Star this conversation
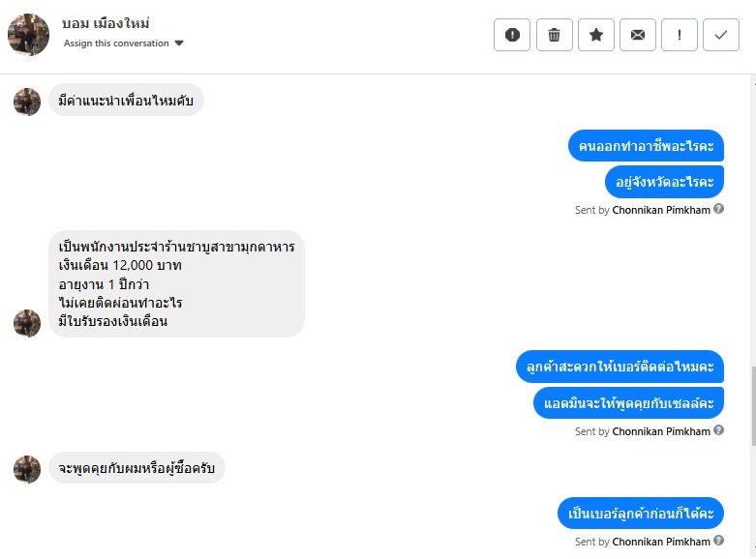 click(596, 35)
